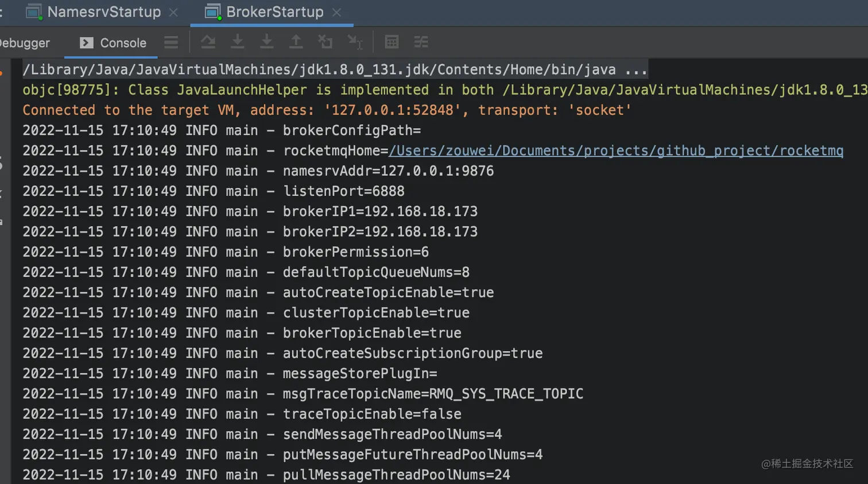868x484 pixels.
Task: Switch to the Debugger tab
Action: tap(26, 43)
